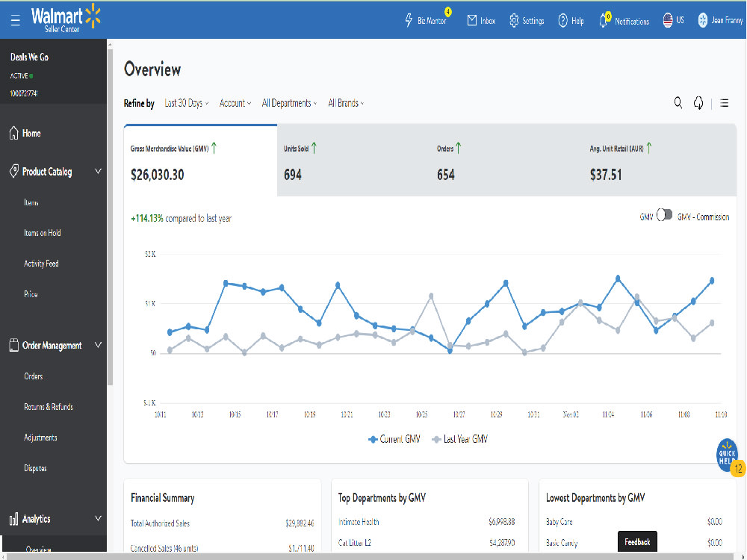
Task: Select the Orders metric tab
Action: pos(506,161)
